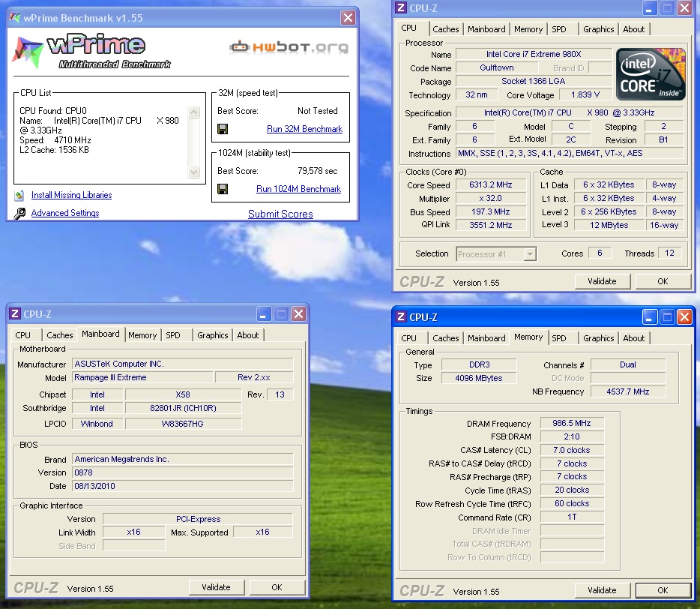This screenshot has height=609, width=700.
Task: Click OK in the CPU-Z processor window
Action: click(663, 281)
